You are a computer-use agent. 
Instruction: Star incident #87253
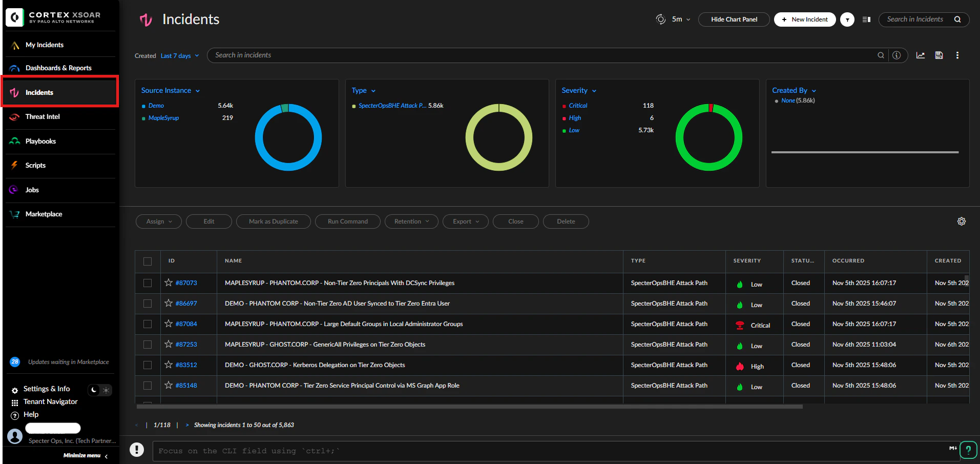169,344
